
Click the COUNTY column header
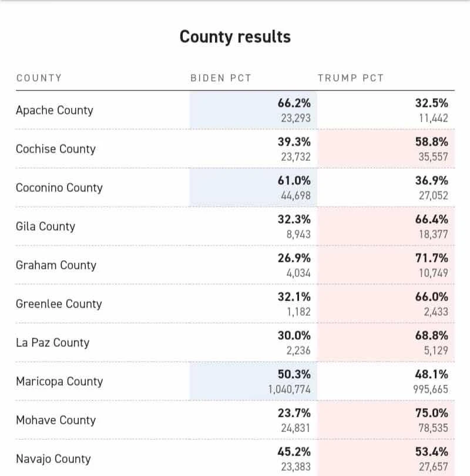39,78
